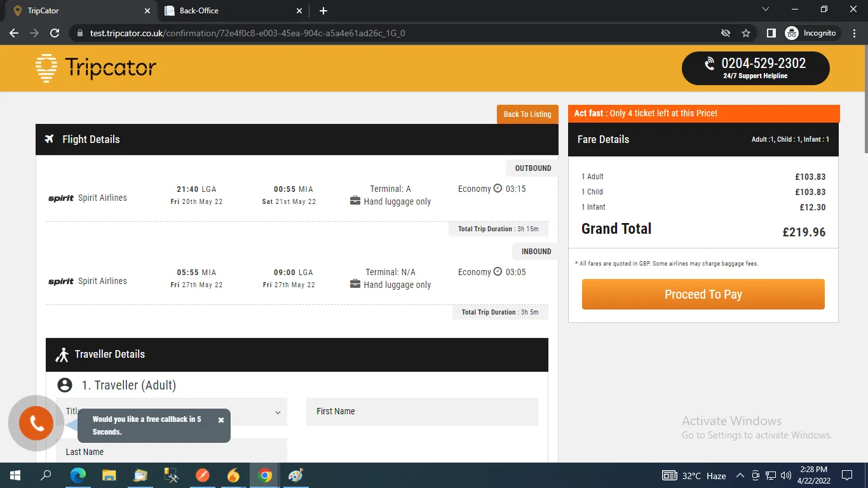868x488 pixels.
Task: Click the outbound departure time 21:40 LGA
Action: pyautogui.click(x=196, y=189)
